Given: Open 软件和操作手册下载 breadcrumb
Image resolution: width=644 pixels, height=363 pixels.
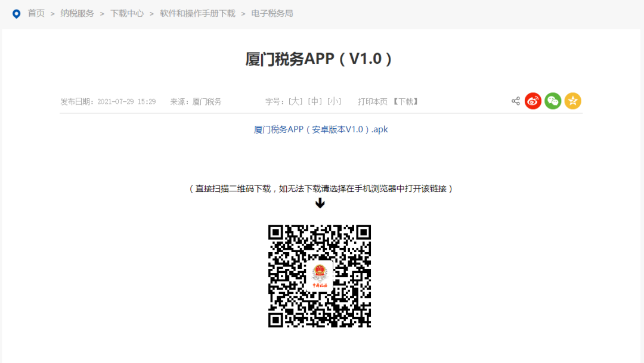Looking at the screenshot, I should (197, 14).
